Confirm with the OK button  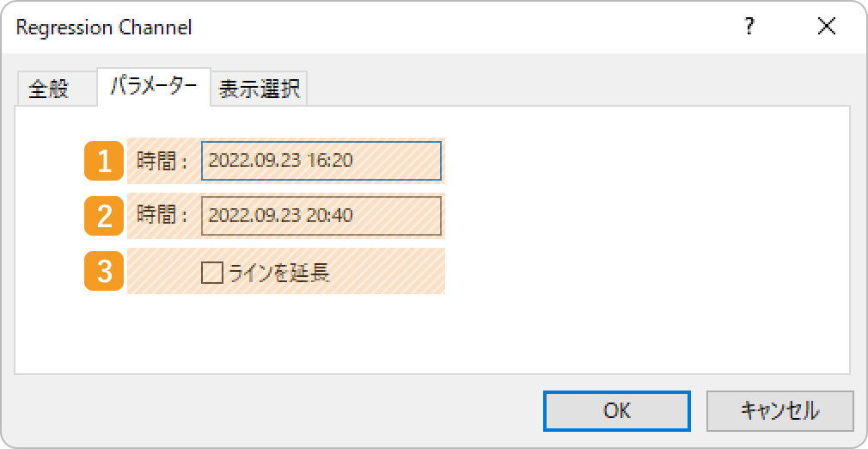coord(617,411)
